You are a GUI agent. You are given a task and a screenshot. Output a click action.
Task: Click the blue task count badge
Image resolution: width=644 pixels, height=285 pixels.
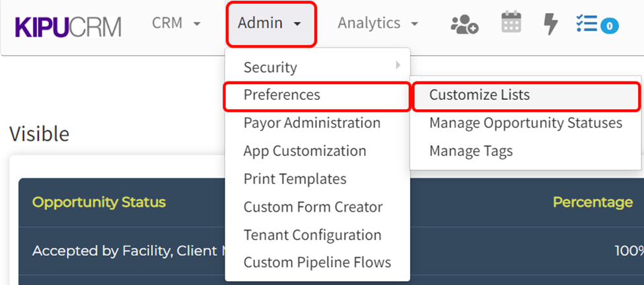(609, 26)
